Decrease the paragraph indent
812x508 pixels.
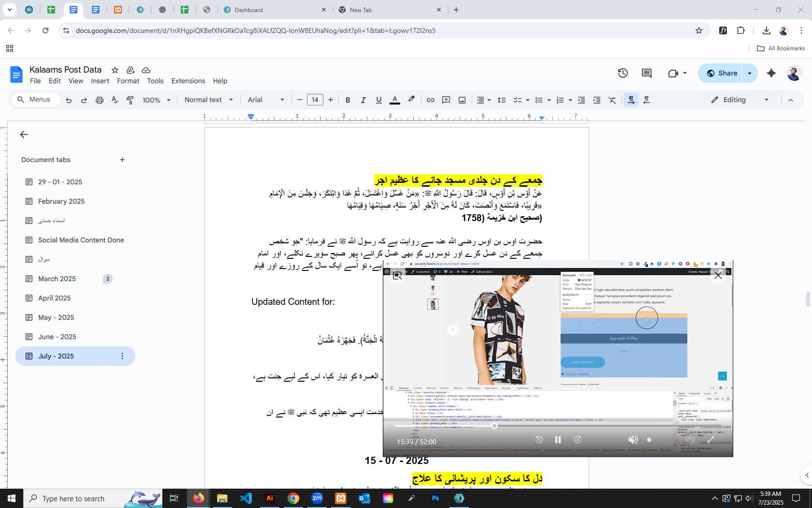point(581,100)
